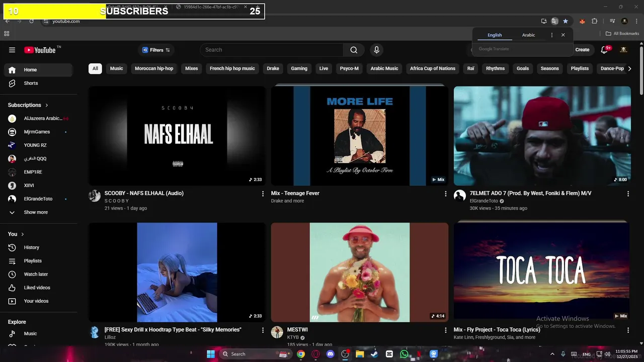Open the Chrome translate icon in address bar
The image size is (644, 362).
[554, 21]
